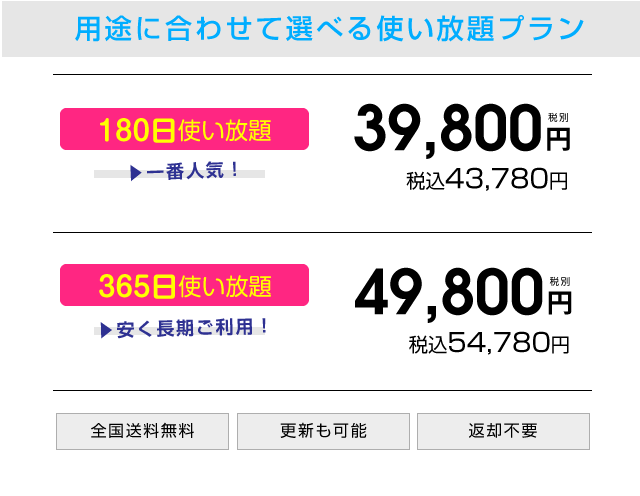
Task: Click the 返却不要 box
Action: point(503,431)
